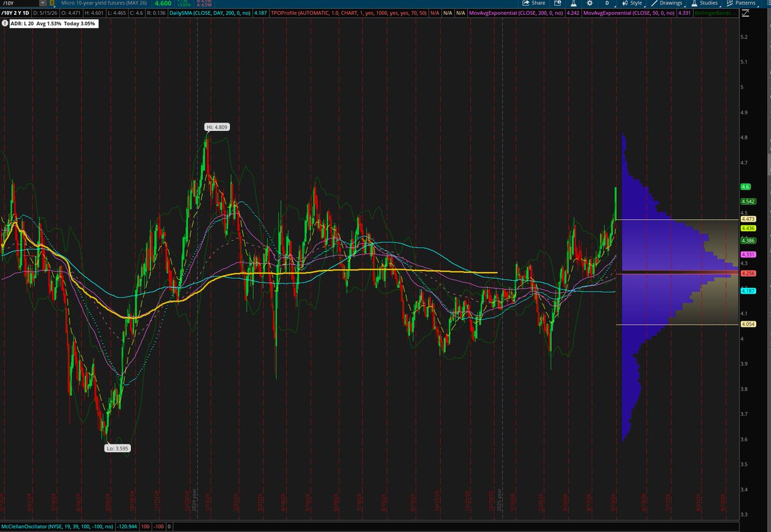Click the 4.542 green price tag

[x=747, y=200]
